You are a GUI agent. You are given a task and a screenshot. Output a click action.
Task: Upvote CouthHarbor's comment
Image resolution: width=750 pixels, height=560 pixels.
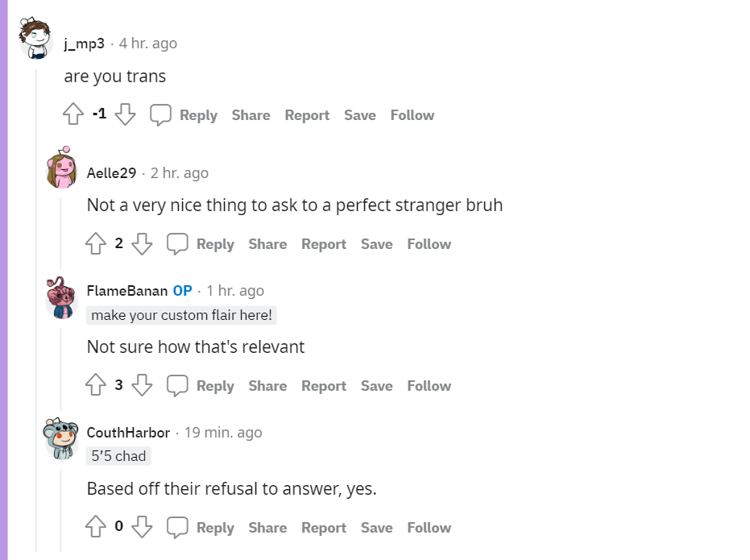[96, 526]
